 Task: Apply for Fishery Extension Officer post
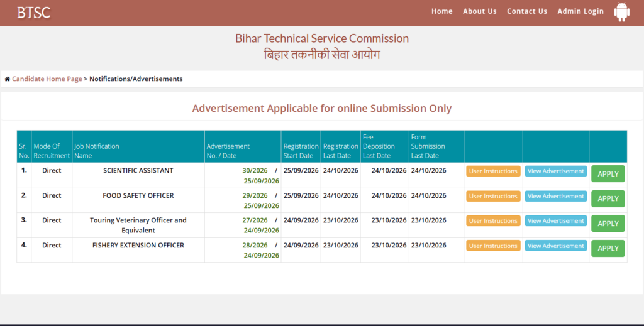[608, 248]
